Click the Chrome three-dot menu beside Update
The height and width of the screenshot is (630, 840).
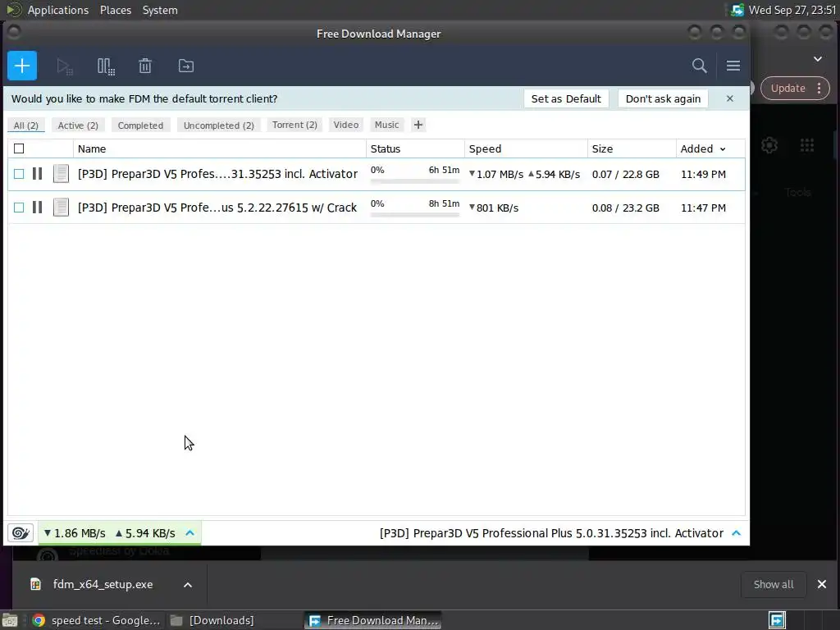[x=819, y=88]
